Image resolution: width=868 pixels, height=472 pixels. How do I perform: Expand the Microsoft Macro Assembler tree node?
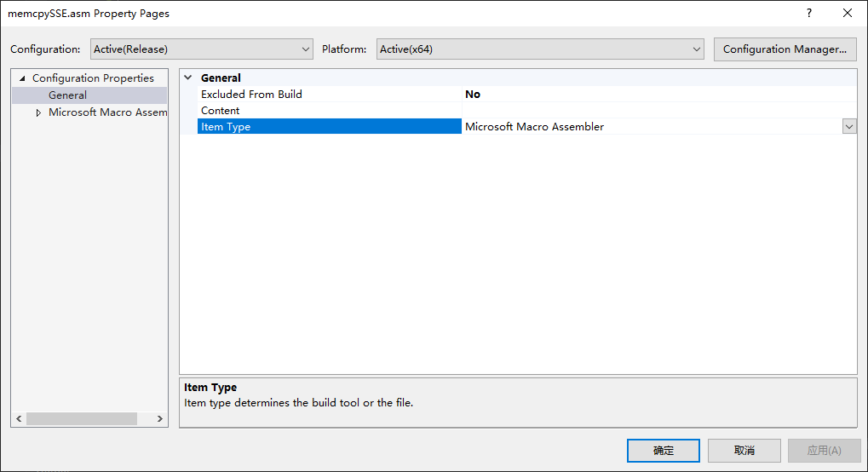tap(38, 112)
